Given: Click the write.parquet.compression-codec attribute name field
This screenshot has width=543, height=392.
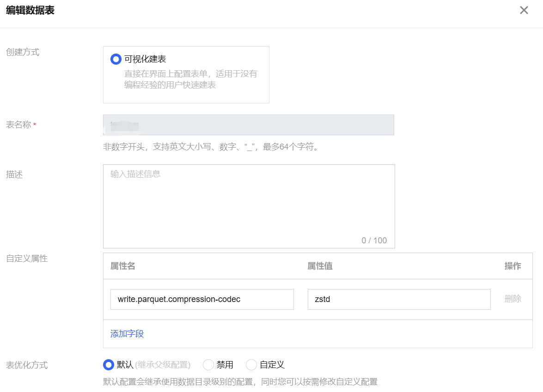Looking at the screenshot, I should coord(202,299).
